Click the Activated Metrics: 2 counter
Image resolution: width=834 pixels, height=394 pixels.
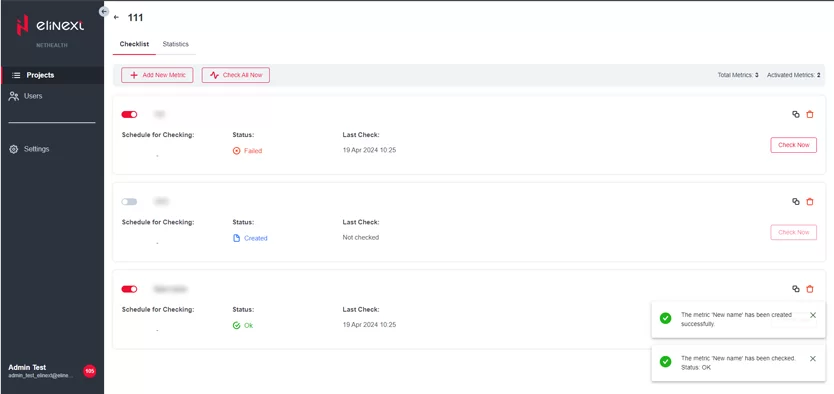pos(794,76)
